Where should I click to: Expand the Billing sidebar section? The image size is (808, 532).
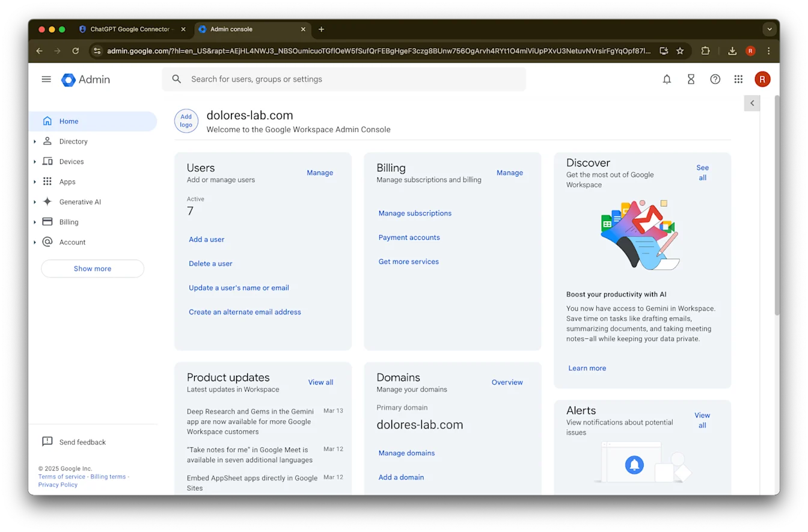click(x=35, y=222)
